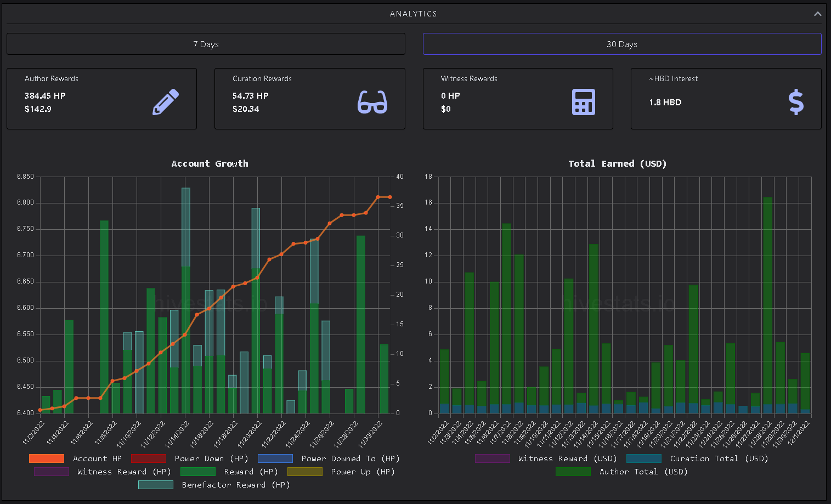Click the Power Downed To (HP) label
This screenshot has width=831, height=504.
[x=351, y=458]
